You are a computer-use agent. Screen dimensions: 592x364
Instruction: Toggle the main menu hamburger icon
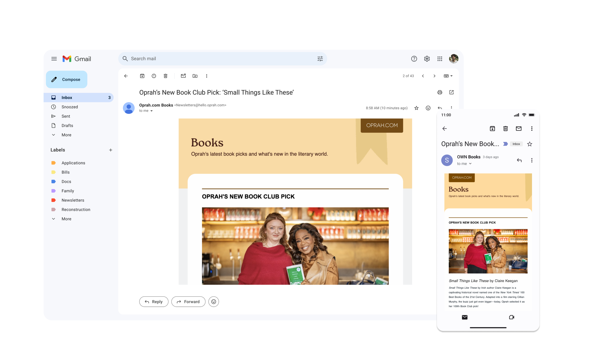tap(54, 59)
